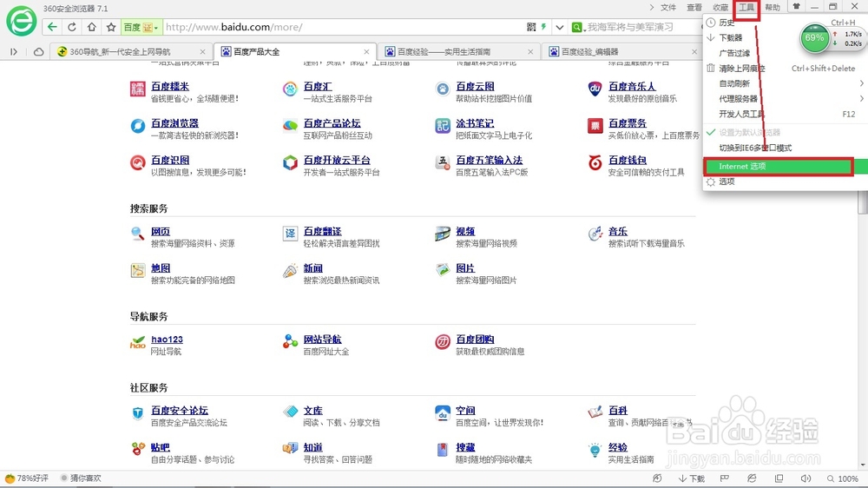This screenshot has width=868, height=488.
Task: Open the 百度识图 link
Action: [x=170, y=160]
